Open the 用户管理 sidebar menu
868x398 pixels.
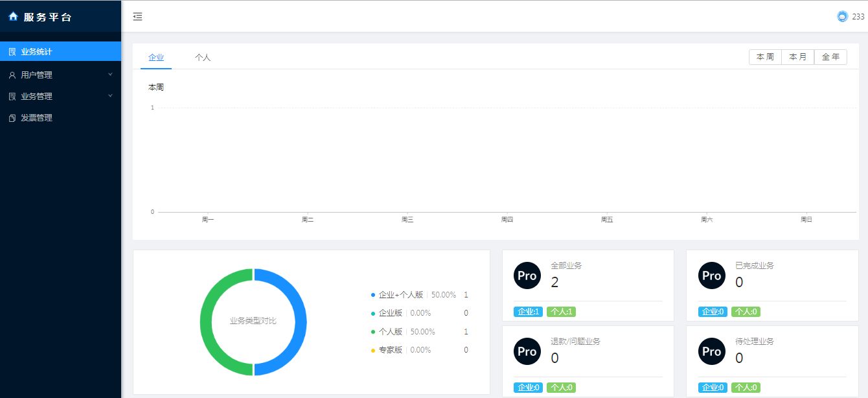click(60, 75)
